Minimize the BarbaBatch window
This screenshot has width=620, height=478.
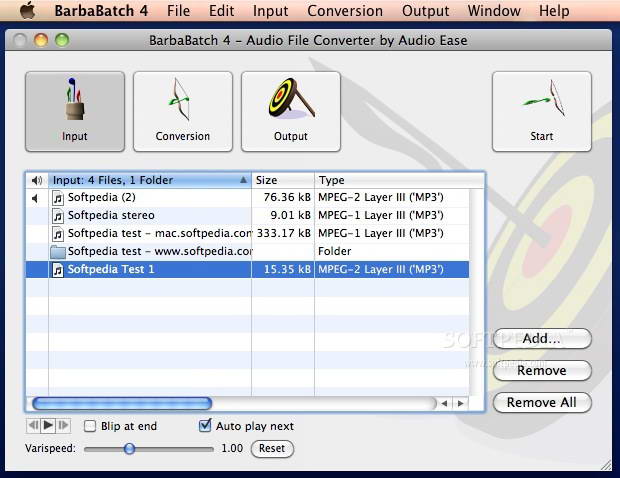point(41,40)
